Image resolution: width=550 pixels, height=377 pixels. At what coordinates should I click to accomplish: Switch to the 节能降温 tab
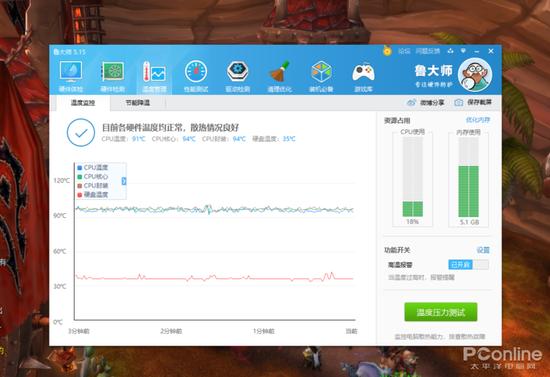pos(138,103)
